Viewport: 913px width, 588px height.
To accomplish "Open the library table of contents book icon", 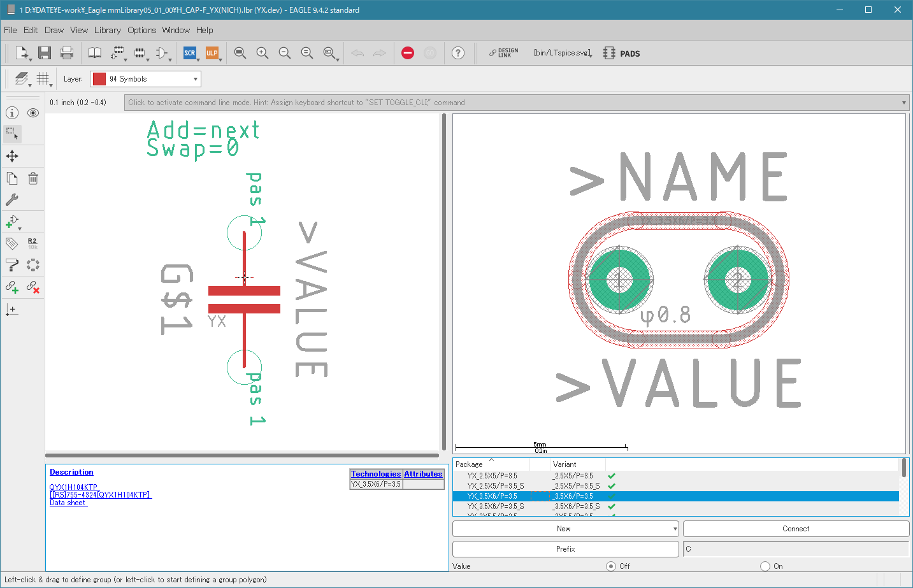I will click(x=94, y=53).
